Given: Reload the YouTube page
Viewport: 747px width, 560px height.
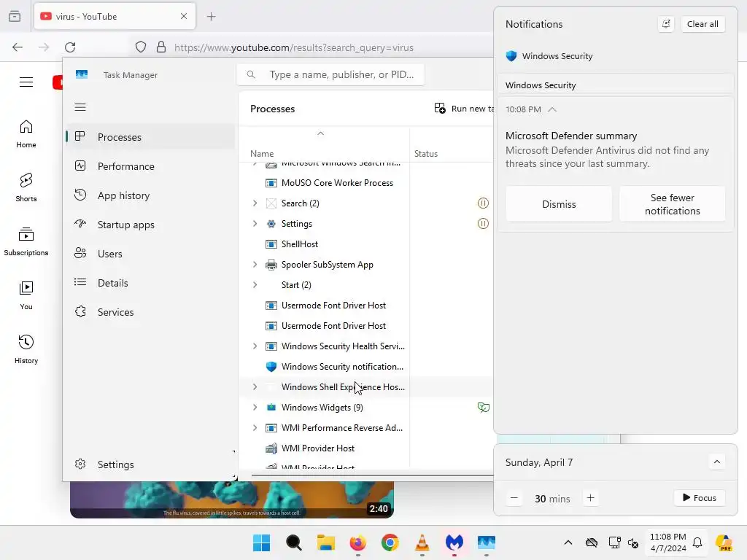Looking at the screenshot, I should [70, 47].
